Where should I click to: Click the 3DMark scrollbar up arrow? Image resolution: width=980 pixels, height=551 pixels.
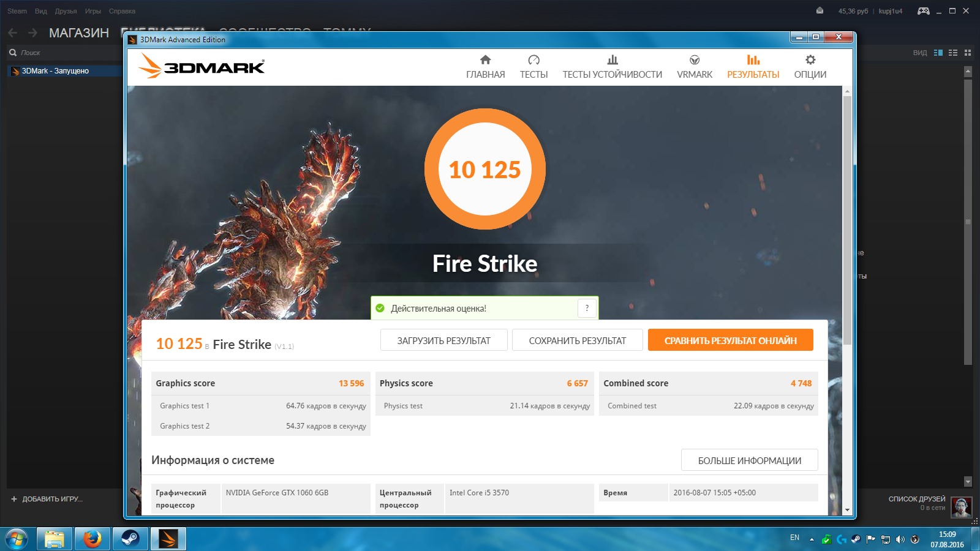[848, 91]
